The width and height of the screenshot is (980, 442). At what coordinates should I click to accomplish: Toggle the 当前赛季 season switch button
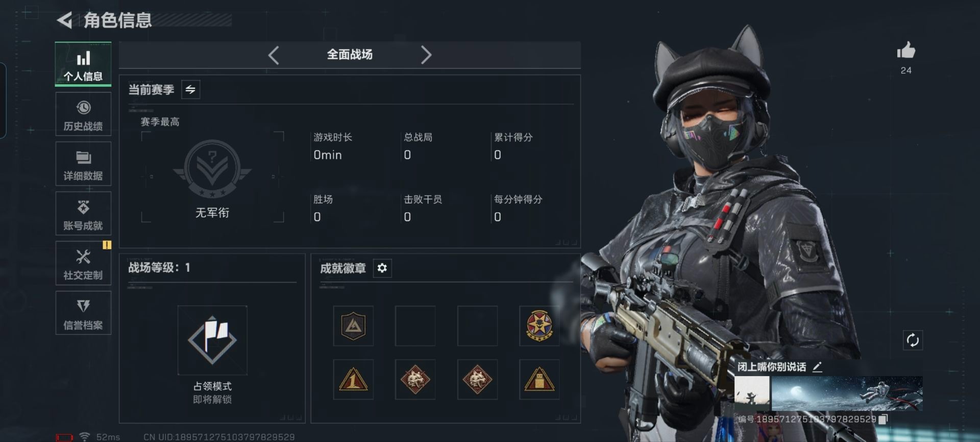click(190, 90)
